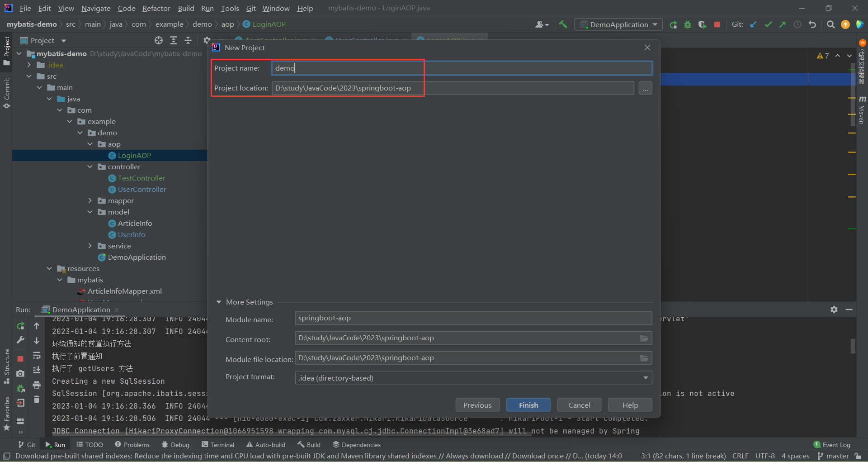The width and height of the screenshot is (868, 462).
Task: Click the user account icon in toolbar
Action: (542, 24)
